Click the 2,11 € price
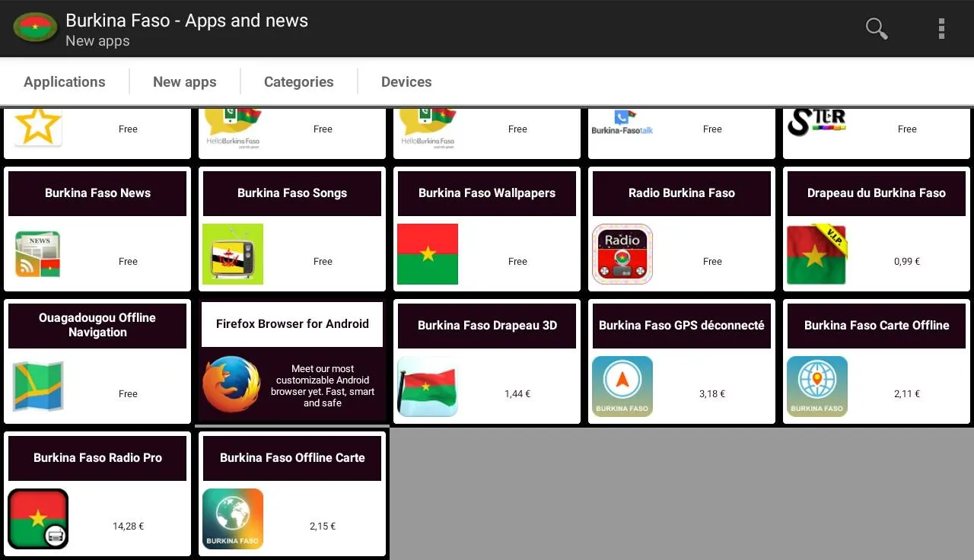This screenshot has width=974, height=560. click(907, 394)
